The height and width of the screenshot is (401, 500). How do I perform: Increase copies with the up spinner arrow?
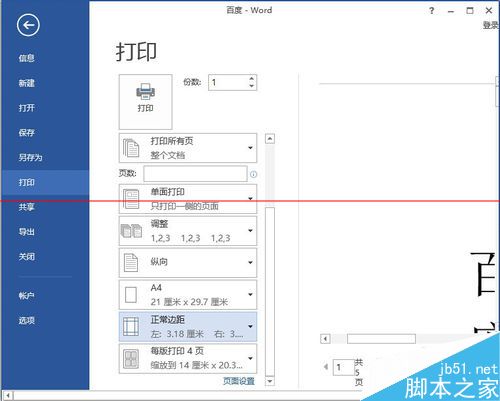click(252, 79)
